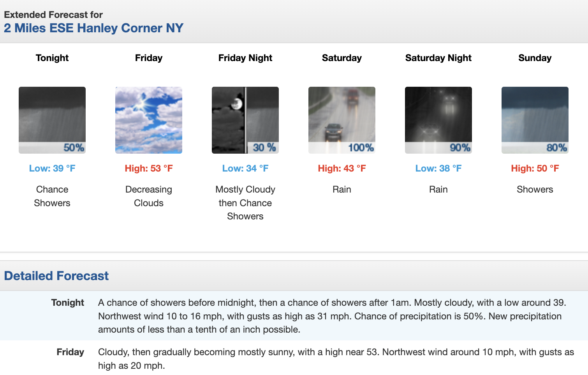Click the 'High: 53 °F' temperature label
The width and height of the screenshot is (588, 375).
click(149, 168)
